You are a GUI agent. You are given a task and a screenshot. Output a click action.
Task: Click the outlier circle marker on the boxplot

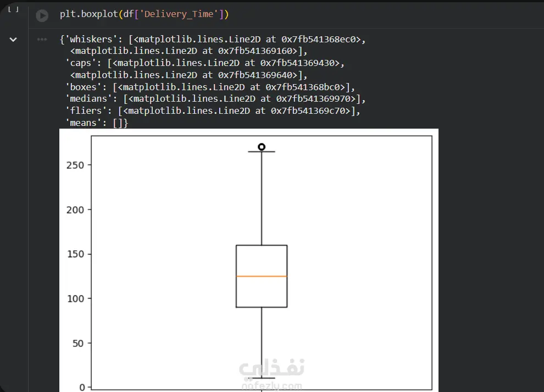click(262, 147)
